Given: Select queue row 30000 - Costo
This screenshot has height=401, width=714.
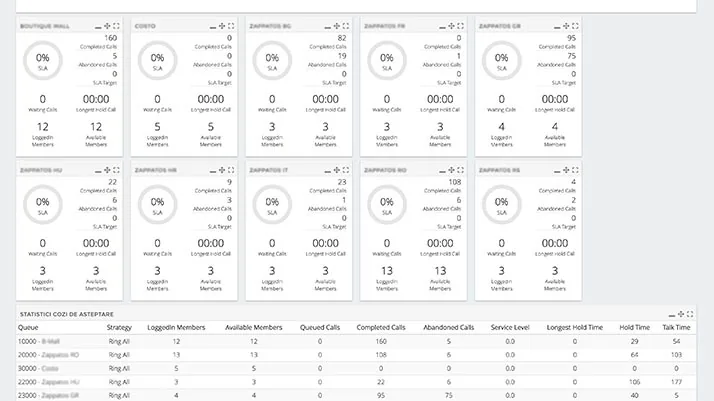Looking at the screenshot, I should pyautogui.click(x=356, y=368).
